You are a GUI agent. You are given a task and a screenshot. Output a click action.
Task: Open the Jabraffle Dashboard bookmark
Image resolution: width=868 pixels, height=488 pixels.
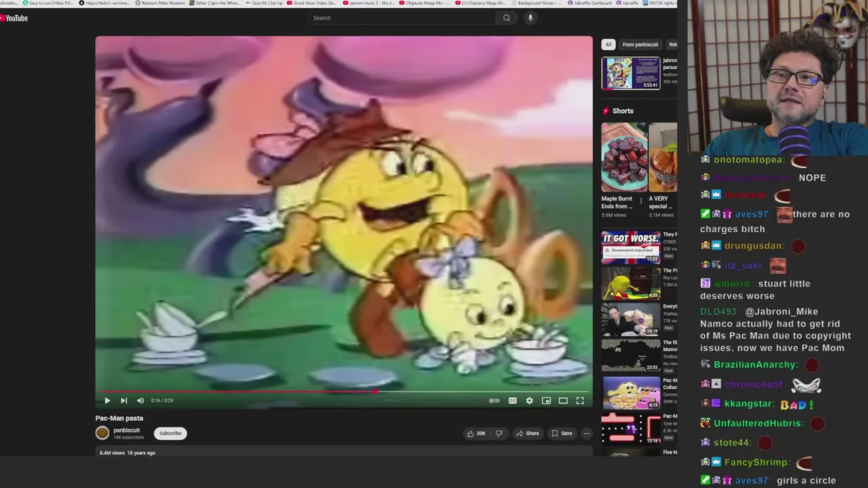(590, 3)
